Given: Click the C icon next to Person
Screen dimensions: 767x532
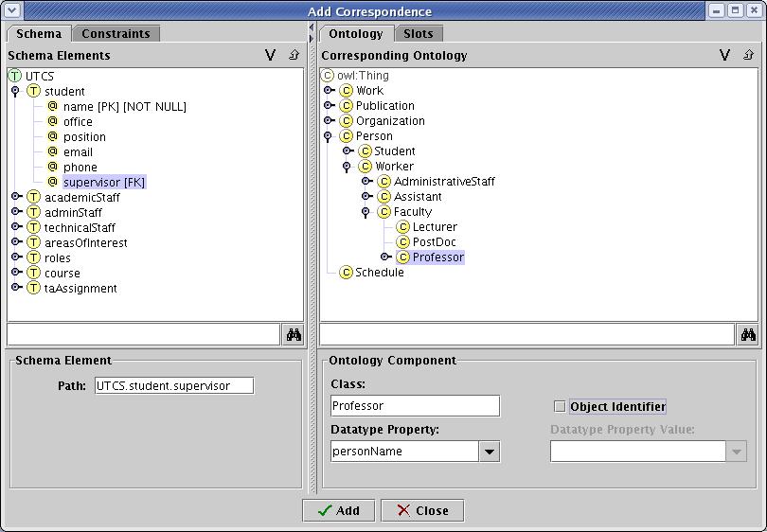Looking at the screenshot, I should click(346, 136).
